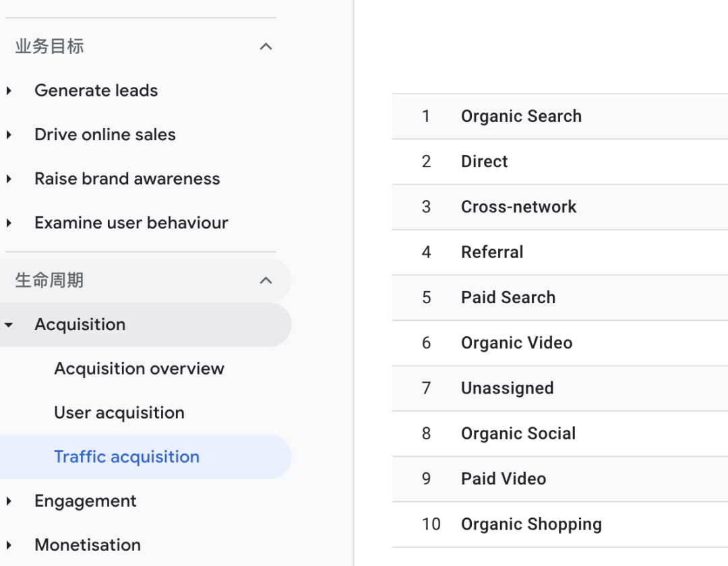
Task: Select the Unassigned channel row
Action: [x=507, y=388]
